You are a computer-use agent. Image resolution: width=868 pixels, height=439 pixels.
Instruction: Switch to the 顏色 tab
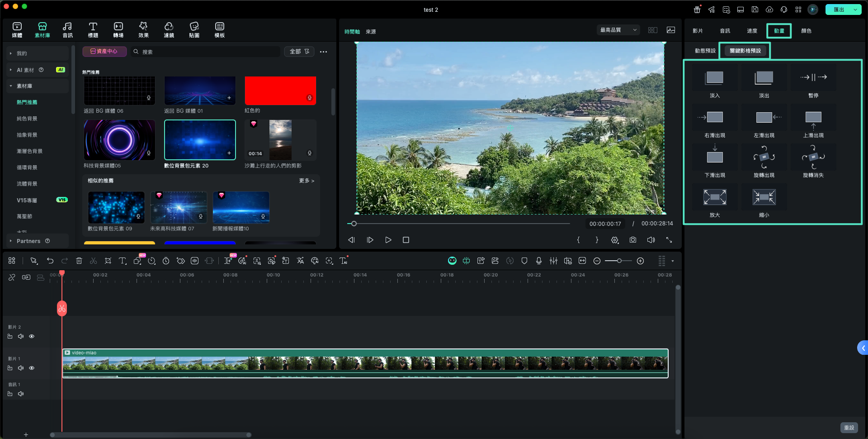[806, 31]
